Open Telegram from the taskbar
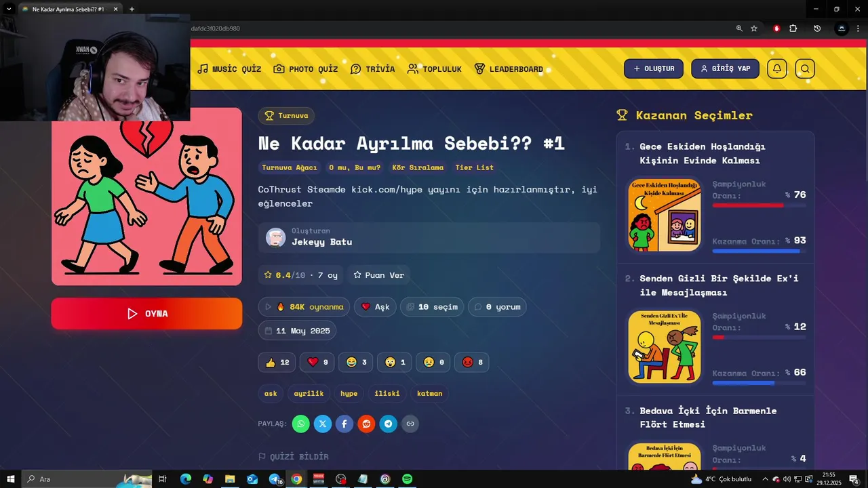The height and width of the screenshot is (488, 868). (275, 479)
